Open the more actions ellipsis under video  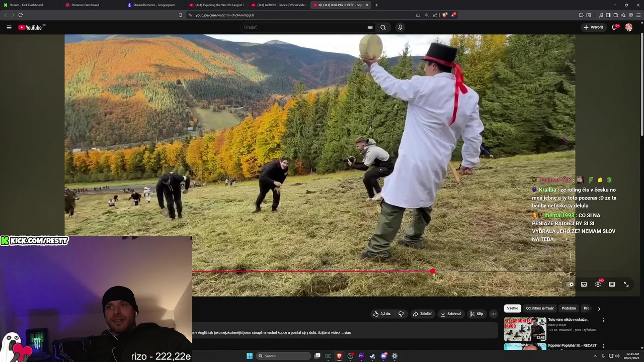pyautogui.click(x=494, y=314)
